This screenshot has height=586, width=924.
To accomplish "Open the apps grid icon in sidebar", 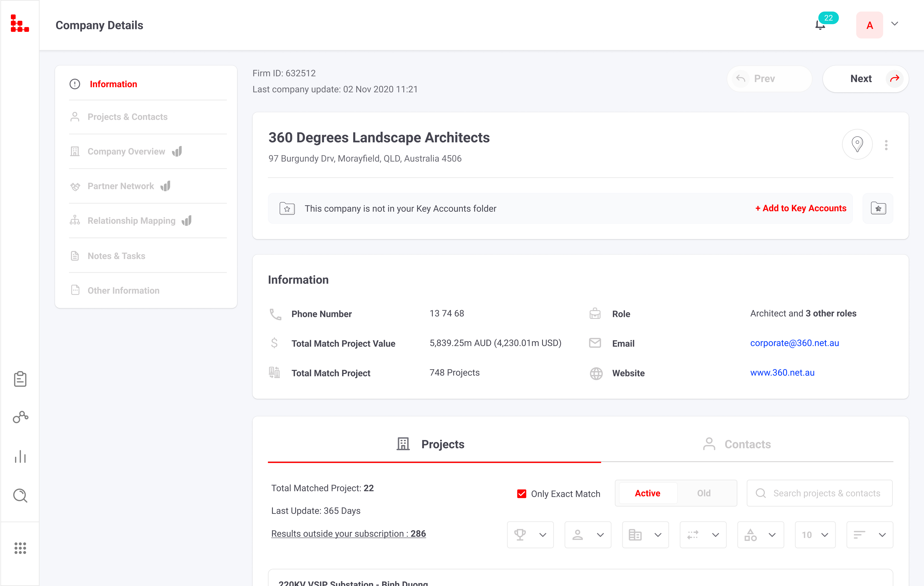I will [20, 548].
